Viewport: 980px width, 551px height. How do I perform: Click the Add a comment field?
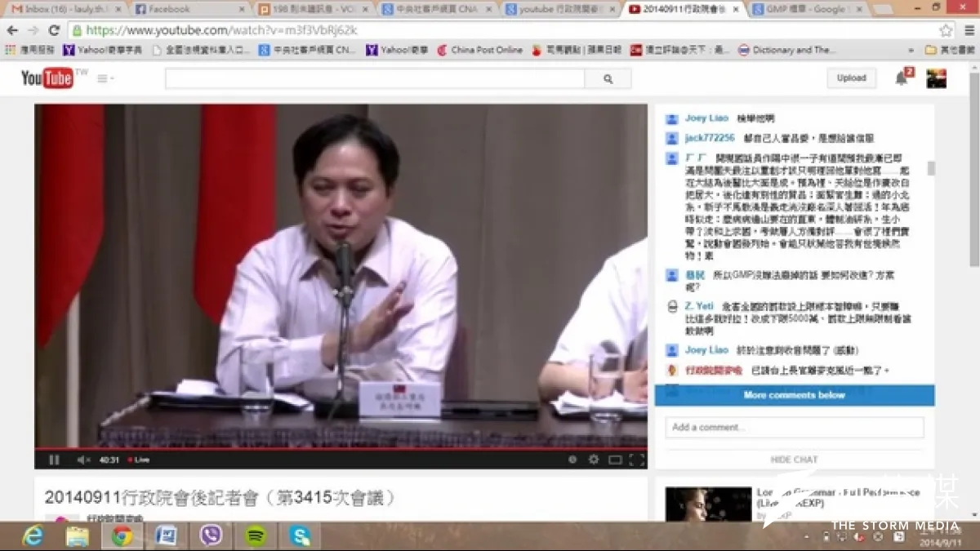[794, 427]
